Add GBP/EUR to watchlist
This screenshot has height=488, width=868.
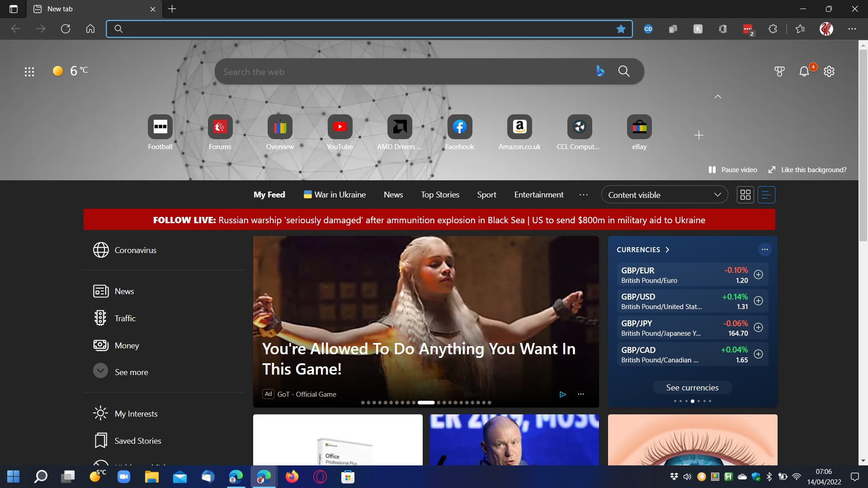point(758,275)
